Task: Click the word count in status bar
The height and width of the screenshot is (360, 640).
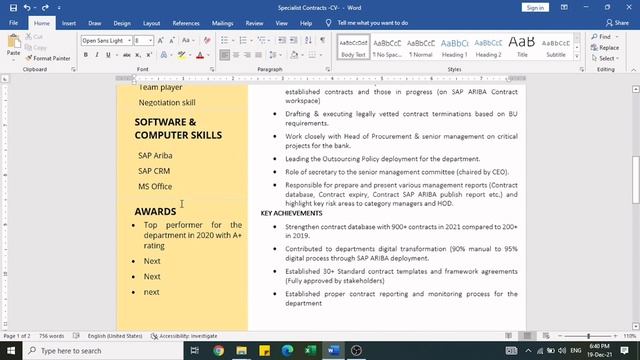Action: tap(51, 336)
